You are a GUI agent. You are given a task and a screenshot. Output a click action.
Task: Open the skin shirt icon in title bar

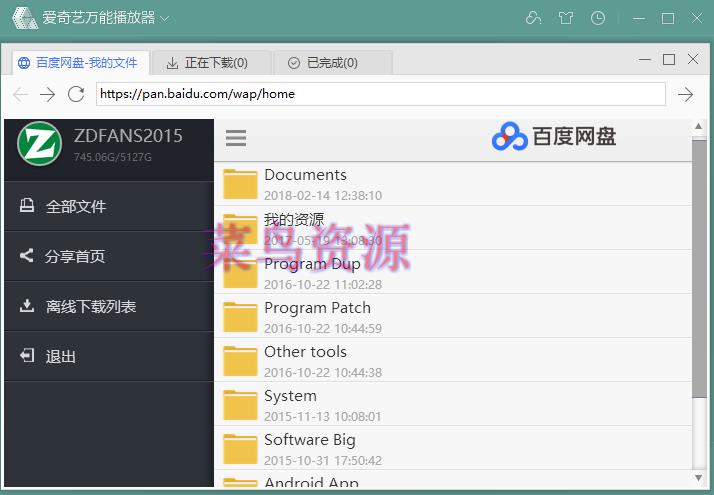point(566,18)
